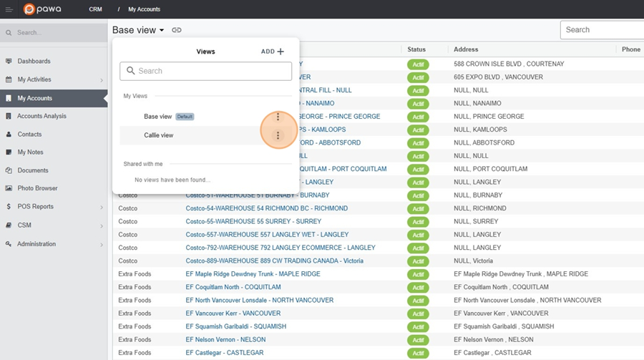The image size is (644, 360).
Task: Click 'NULL, Victoria' address cell
Action: point(473,261)
